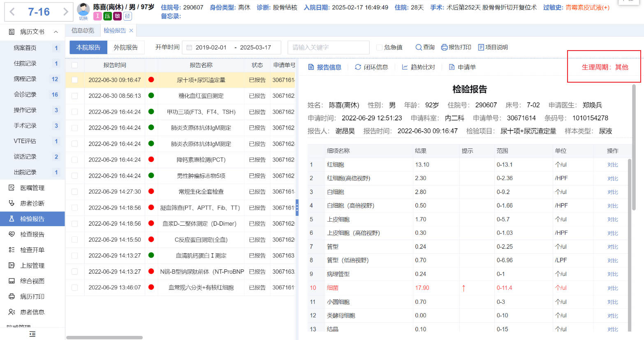Check the box for 甲功三项 row
This screenshot has width=644, height=340.
74,112
